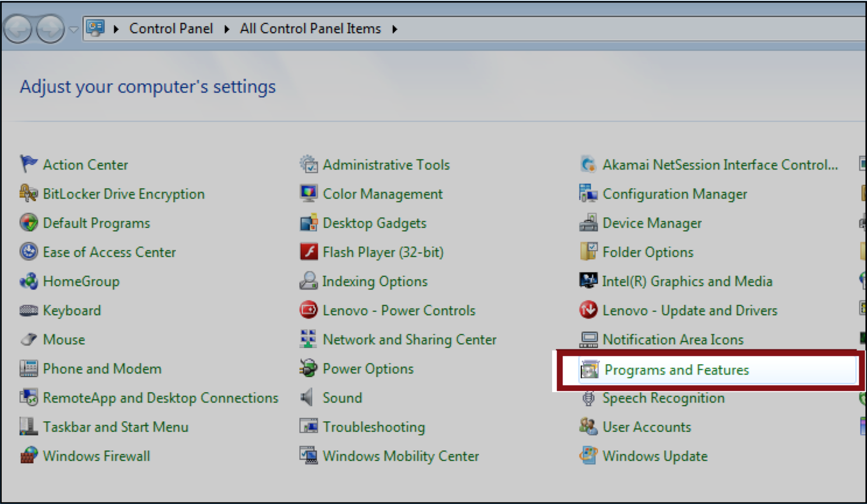Image resolution: width=867 pixels, height=504 pixels.
Task: Click the Control Panel breadcrumb
Action: 171,29
